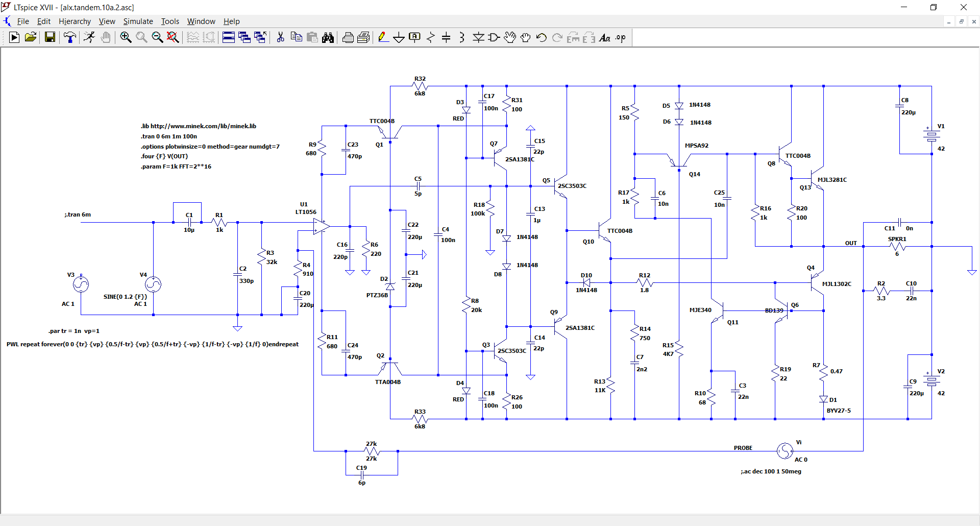The image size is (980, 526).
Task: Open the File menu
Action: [x=23, y=21]
